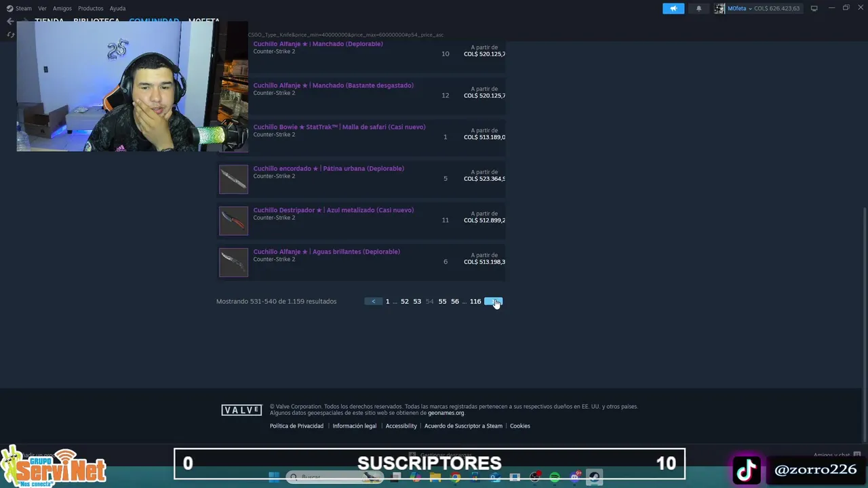Open the Ver menu
The height and width of the screenshot is (488, 868).
(42, 8)
